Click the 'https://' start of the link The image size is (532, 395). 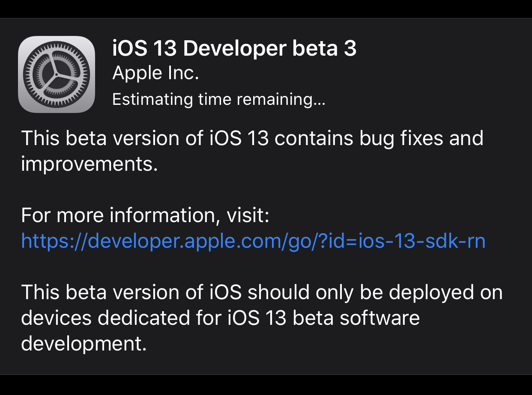[54, 241]
